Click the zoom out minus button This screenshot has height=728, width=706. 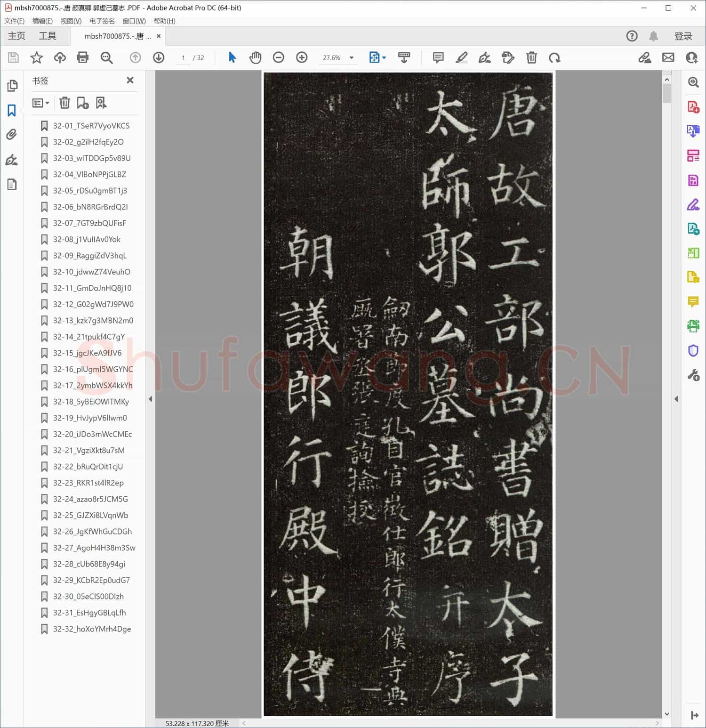tap(279, 57)
